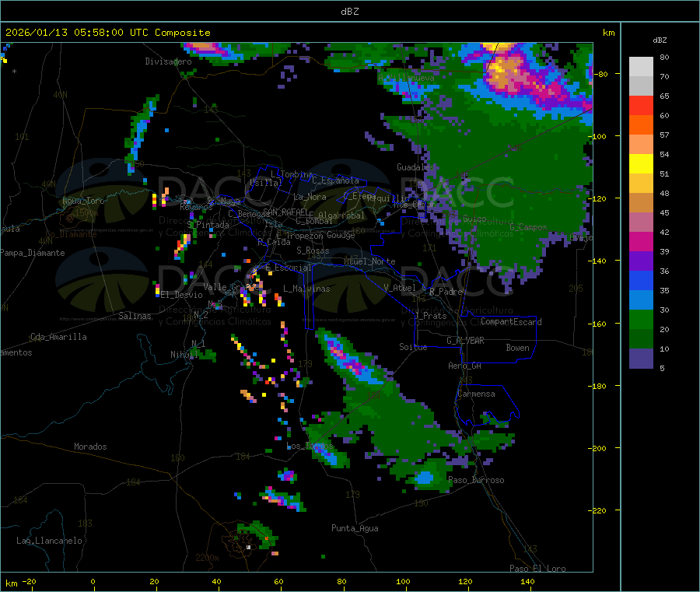Viewport: 700px width, 592px height.
Task: Click the Nihuil place label
Action: (x=184, y=355)
